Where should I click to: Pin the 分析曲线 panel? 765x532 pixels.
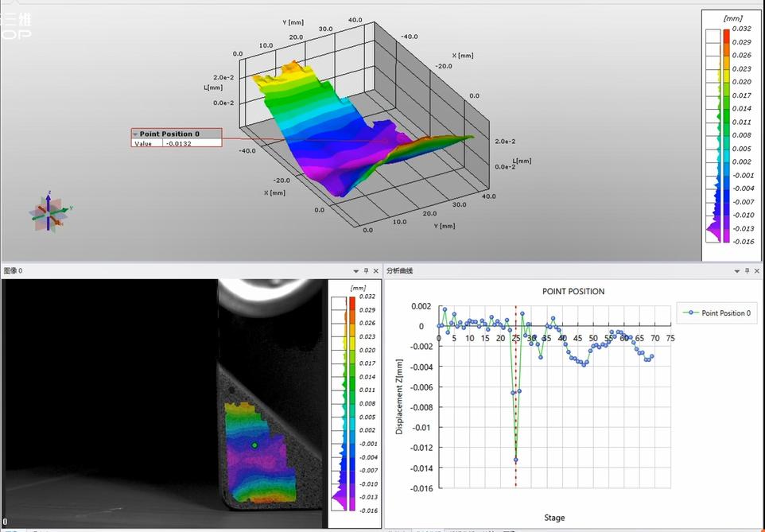(x=746, y=271)
